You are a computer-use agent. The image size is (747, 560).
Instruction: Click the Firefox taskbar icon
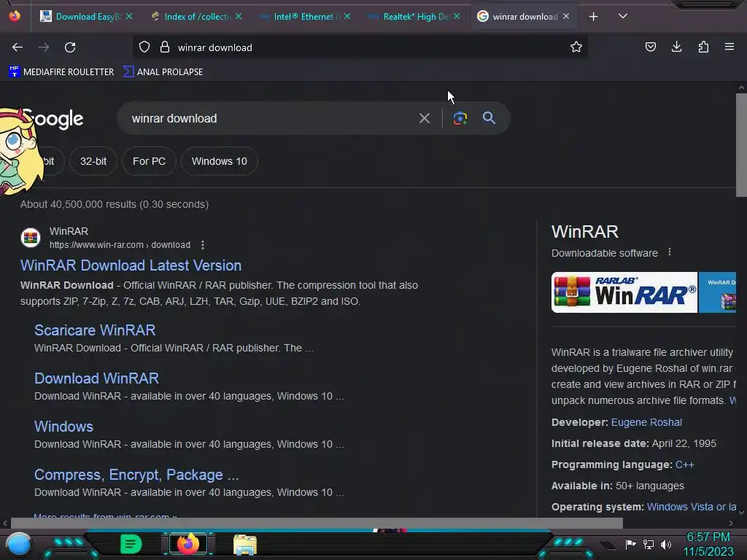point(188,544)
